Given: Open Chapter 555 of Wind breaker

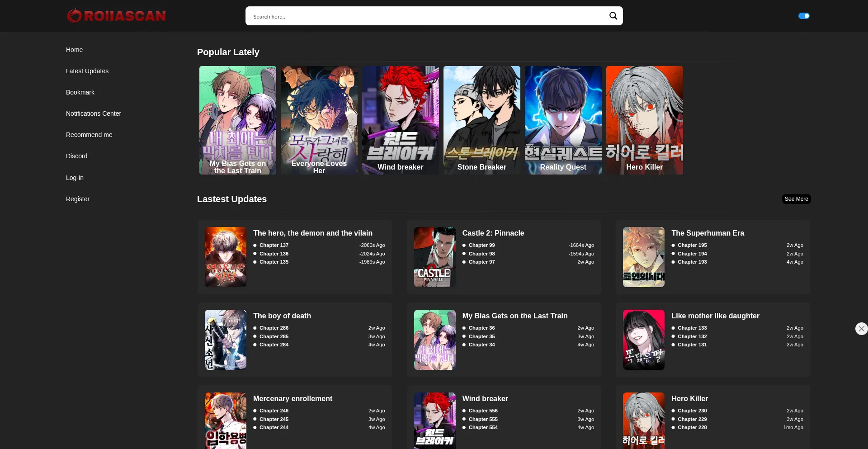Looking at the screenshot, I should tap(483, 419).
